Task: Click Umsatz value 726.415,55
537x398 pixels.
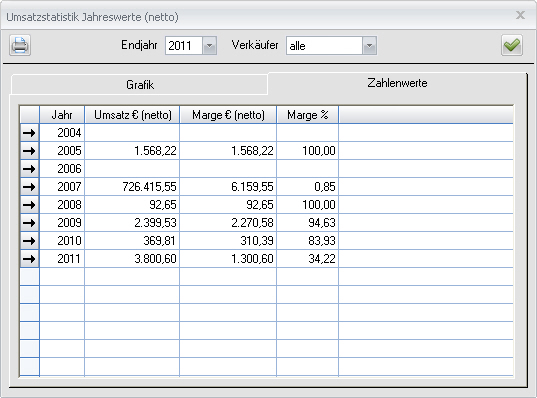Action: (x=132, y=187)
